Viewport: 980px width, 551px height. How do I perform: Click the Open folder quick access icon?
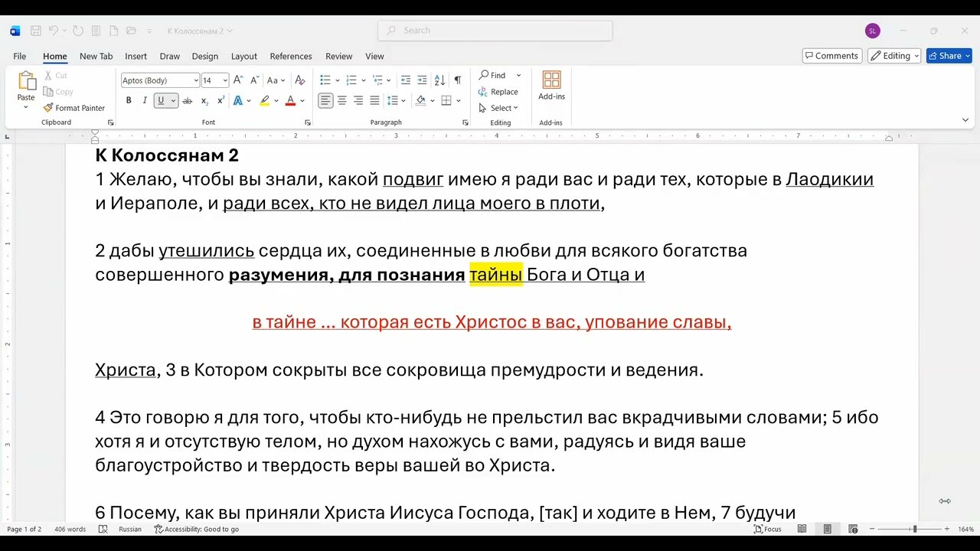coord(131,31)
